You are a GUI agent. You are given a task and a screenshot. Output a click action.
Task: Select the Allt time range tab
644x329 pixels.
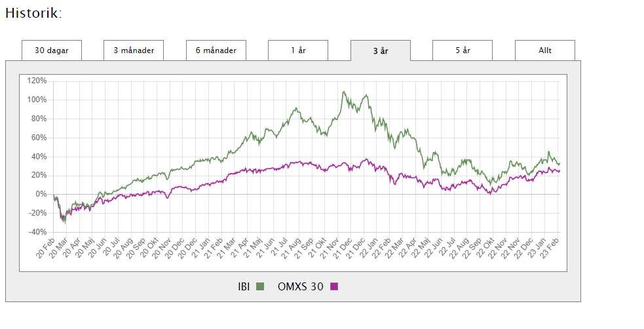click(544, 50)
